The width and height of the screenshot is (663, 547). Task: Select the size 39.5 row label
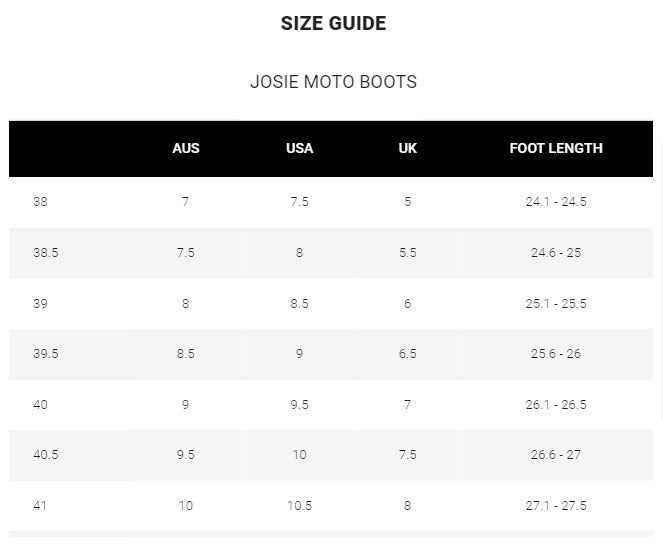point(45,354)
